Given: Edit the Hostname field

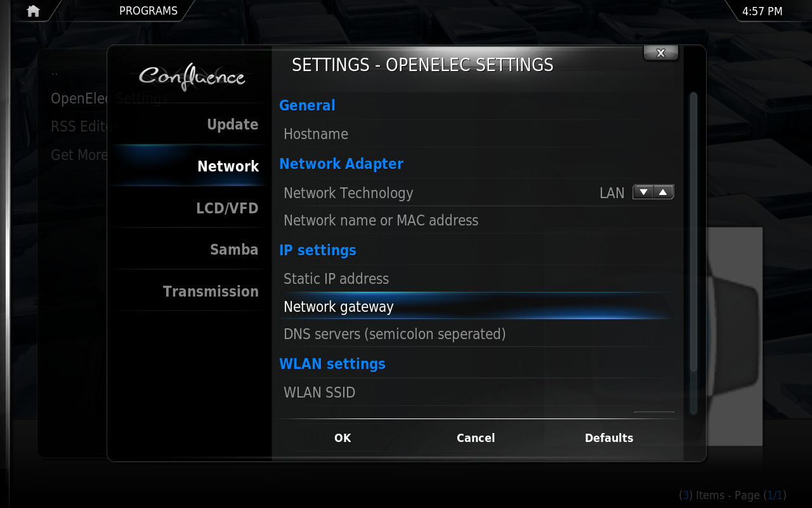Looking at the screenshot, I should click(x=476, y=134).
